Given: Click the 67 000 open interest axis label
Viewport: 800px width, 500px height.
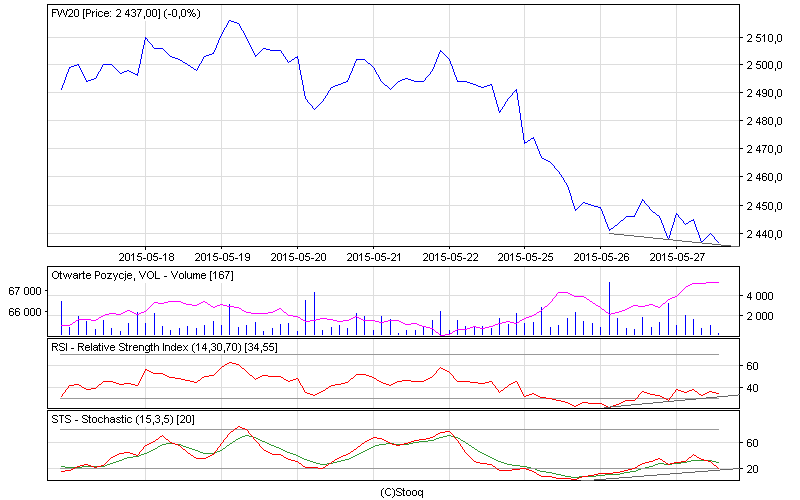Looking at the screenshot, I should click(24, 291).
